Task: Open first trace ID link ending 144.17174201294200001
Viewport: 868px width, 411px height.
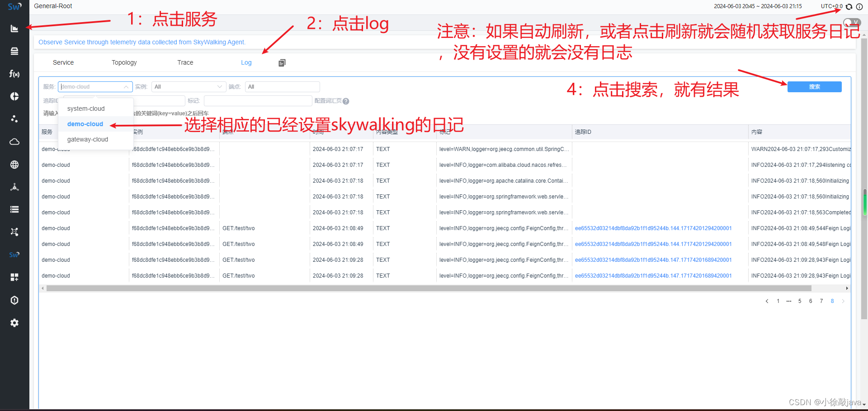Action: pos(653,228)
